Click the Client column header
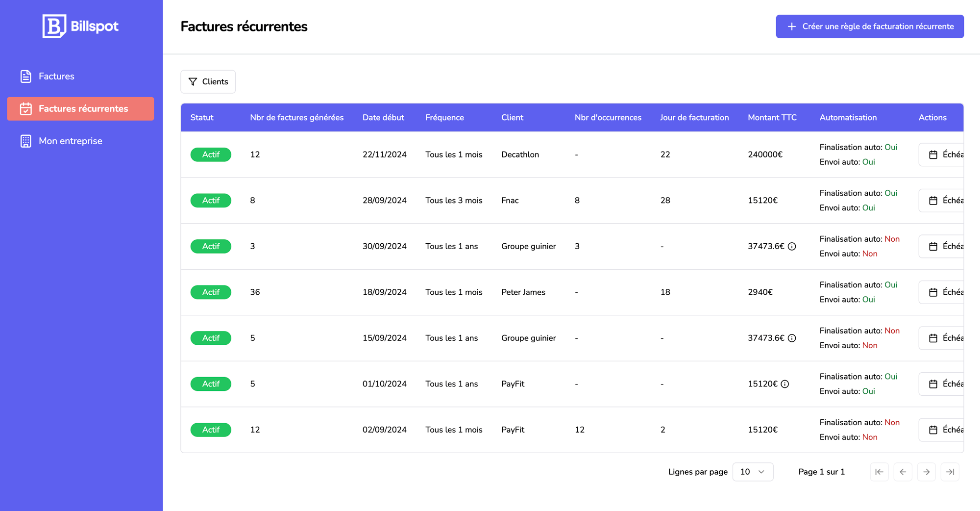 click(512, 118)
